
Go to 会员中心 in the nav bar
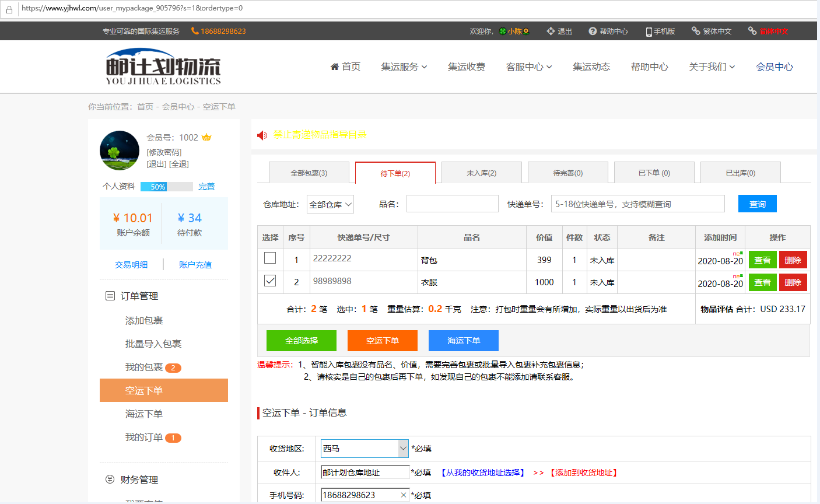click(775, 67)
